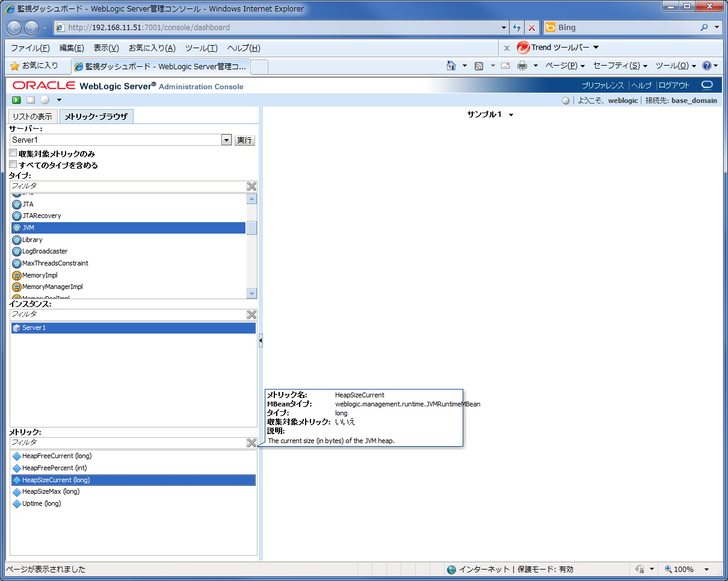Focus the タイプ filter input field
Viewport: 728px width, 581px height.
click(x=128, y=187)
